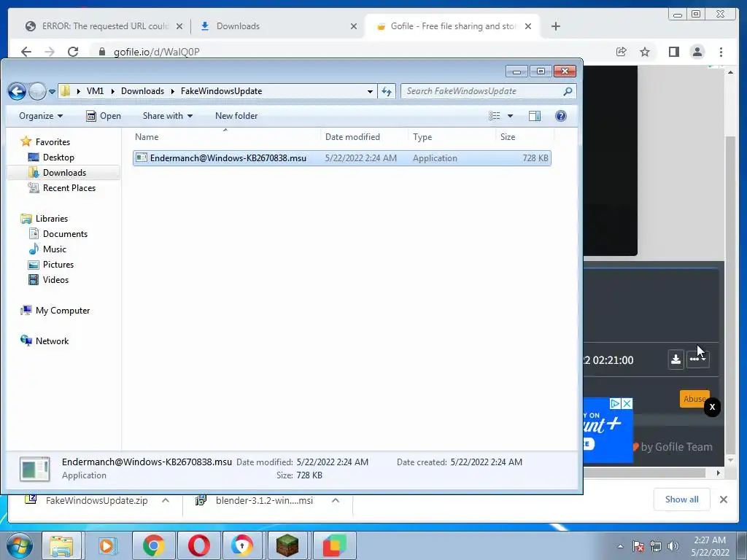This screenshot has height=560, width=747.
Task: Open the Organize menu
Action: tap(41, 116)
